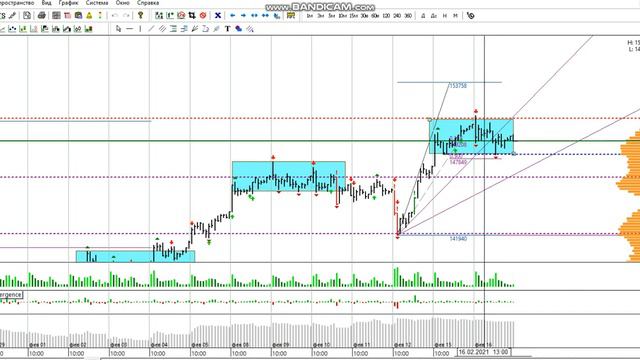Open the Вид menu
The image size is (640, 360).
(47, 3)
